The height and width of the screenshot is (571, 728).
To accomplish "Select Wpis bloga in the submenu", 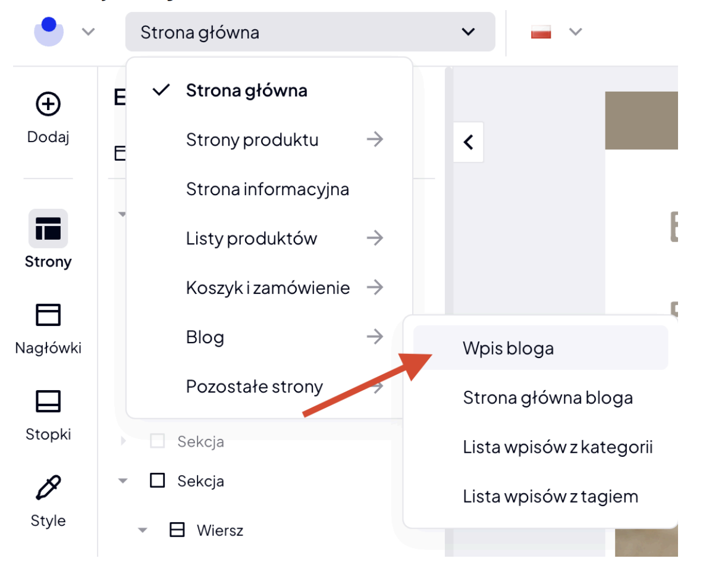I will 541,348.
